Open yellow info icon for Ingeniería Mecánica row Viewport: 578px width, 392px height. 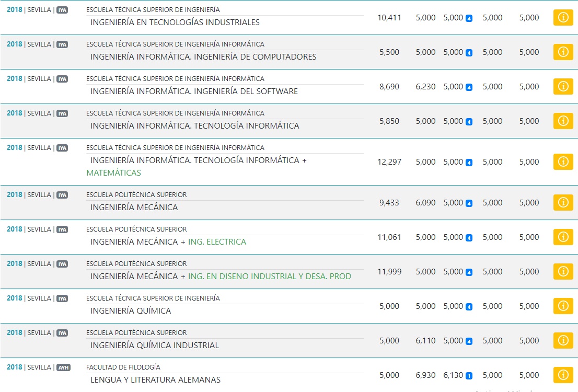(x=563, y=202)
